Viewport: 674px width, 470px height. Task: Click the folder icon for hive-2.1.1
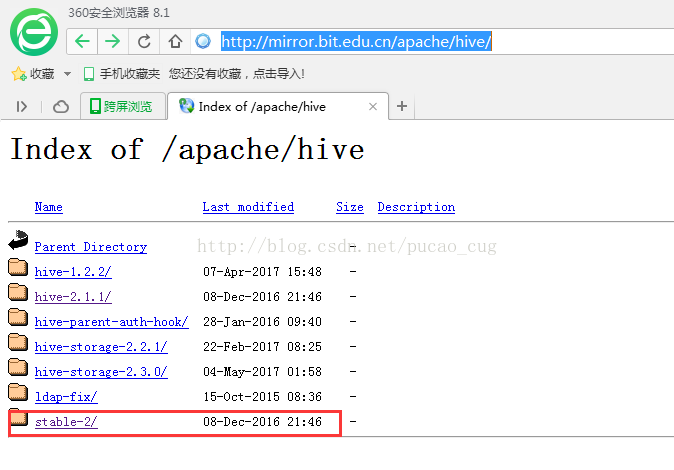(18, 292)
